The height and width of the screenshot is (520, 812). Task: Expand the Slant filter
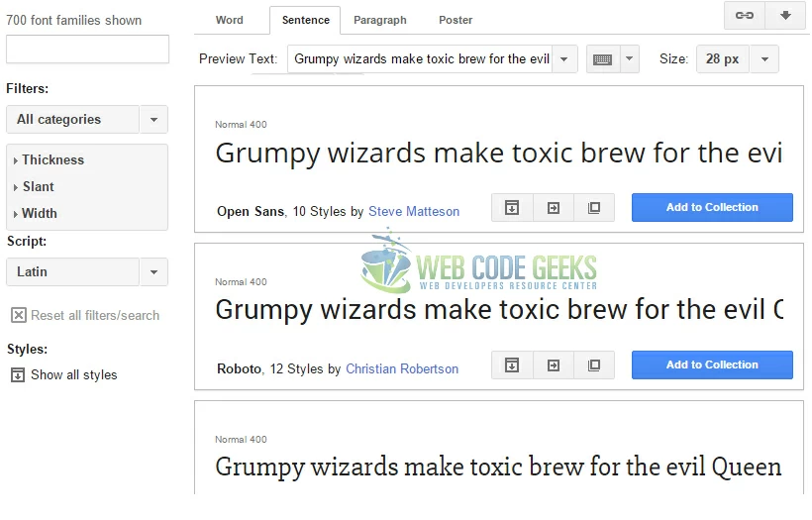[35, 187]
